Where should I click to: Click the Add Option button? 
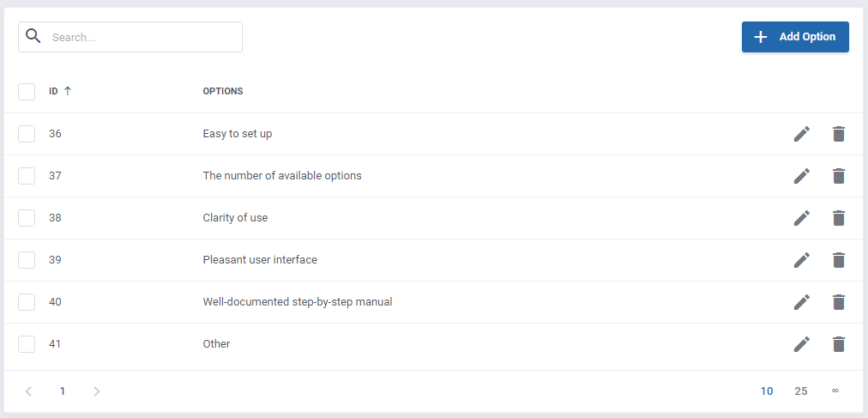(795, 37)
